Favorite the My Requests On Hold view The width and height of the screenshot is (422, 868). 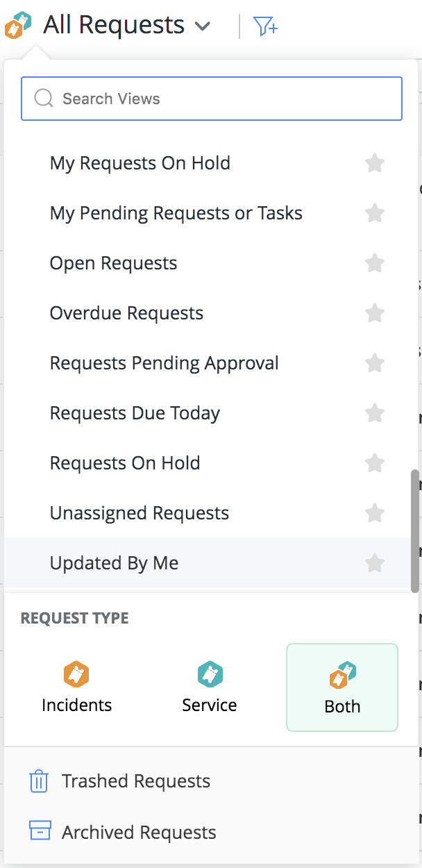tap(375, 163)
